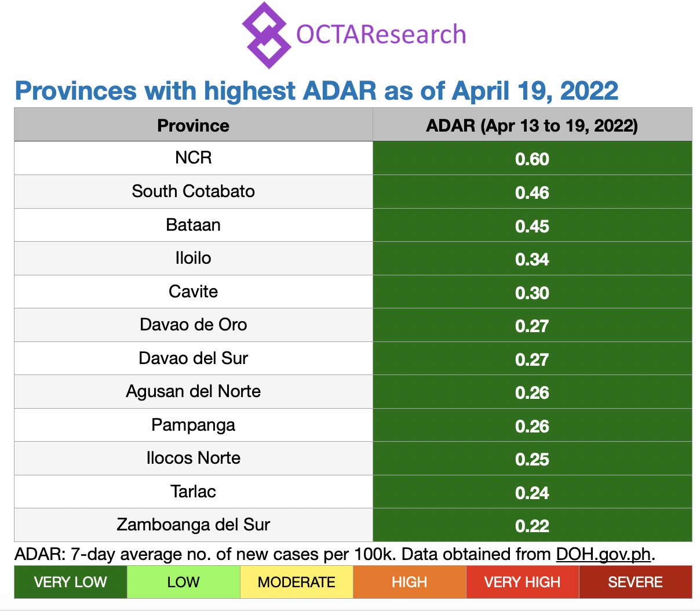Select the MODERATE yellow legend swatch

point(296,582)
